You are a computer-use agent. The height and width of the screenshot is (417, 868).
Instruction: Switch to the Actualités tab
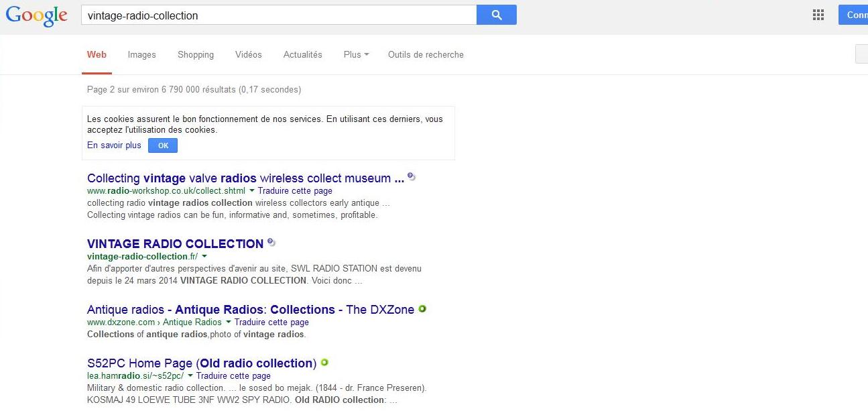point(303,55)
